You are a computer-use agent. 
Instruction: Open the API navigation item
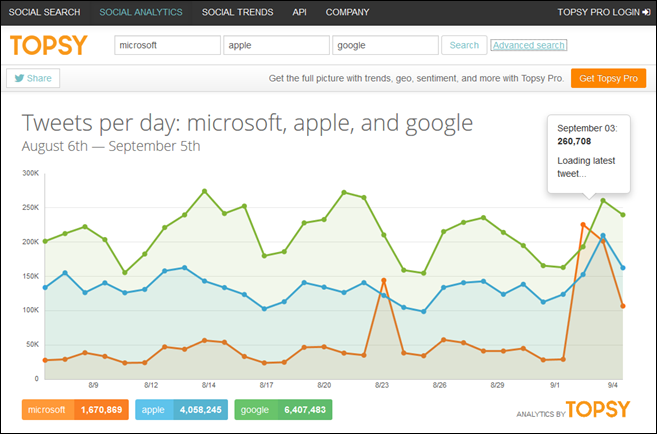click(299, 12)
